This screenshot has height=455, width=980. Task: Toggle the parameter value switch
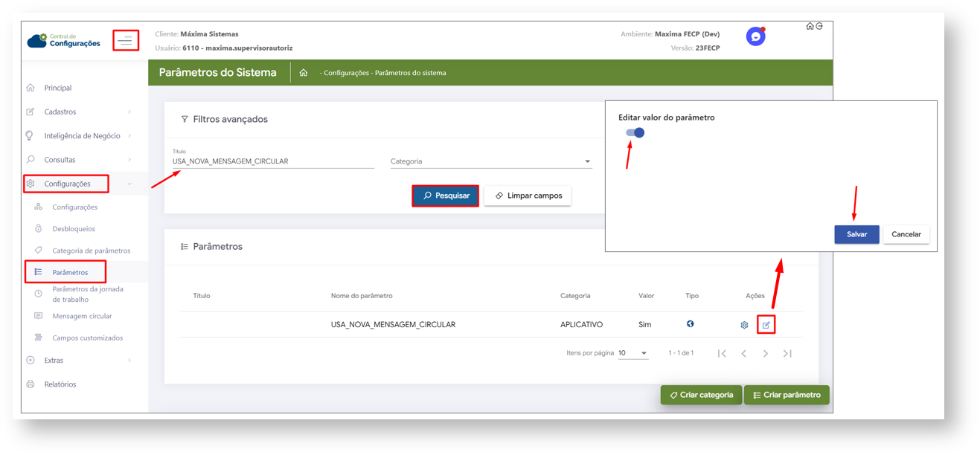click(x=635, y=132)
